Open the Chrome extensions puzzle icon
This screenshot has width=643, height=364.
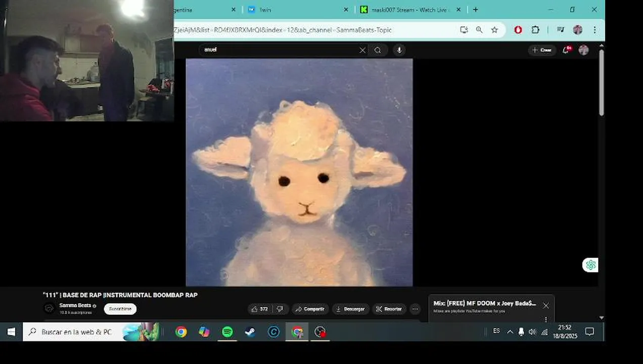tap(535, 30)
